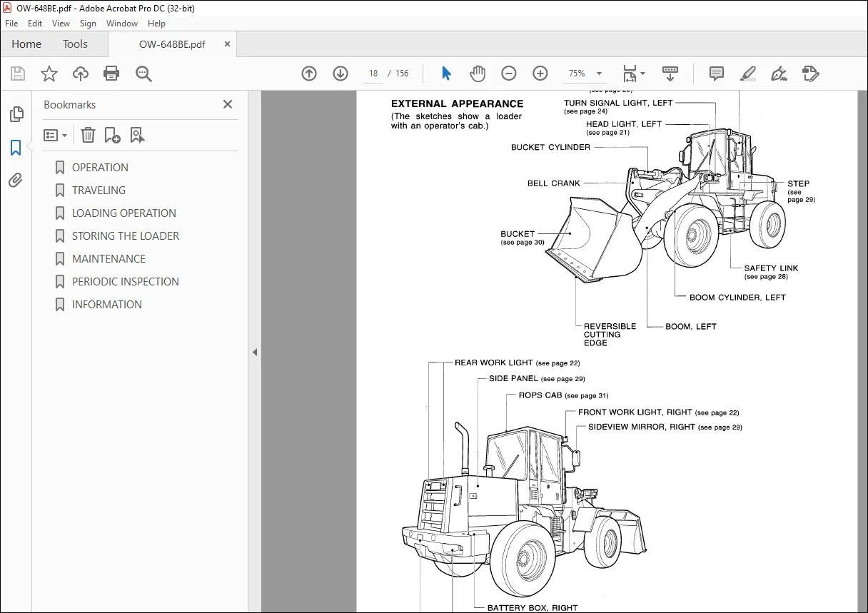The width and height of the screenshot is (868, 613).
Task: Click the Save file icon
Action: [x=18, y=74]
